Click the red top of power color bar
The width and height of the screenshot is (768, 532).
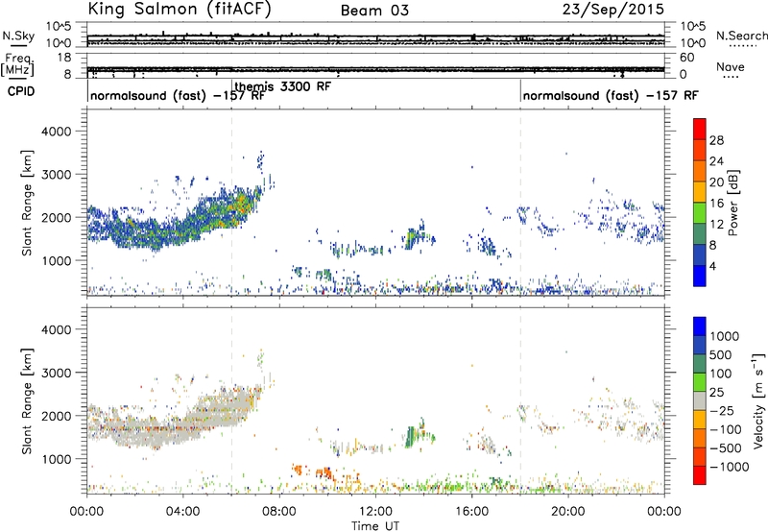700,129
